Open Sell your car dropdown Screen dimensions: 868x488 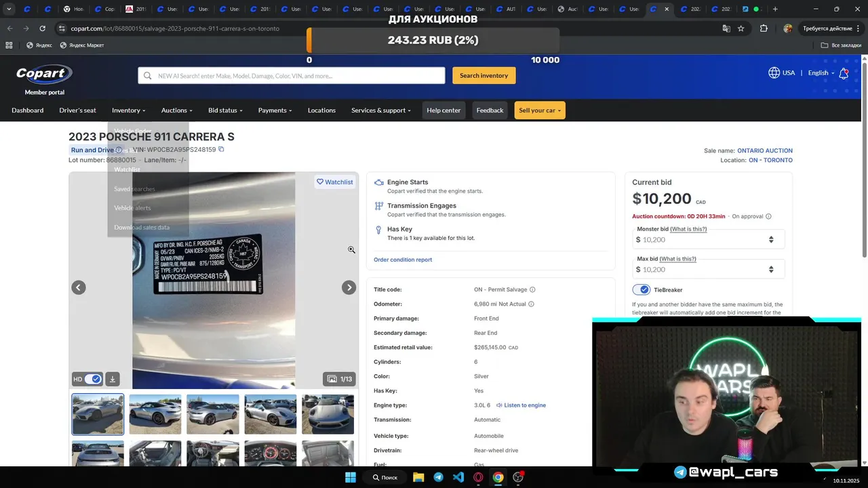(x=540, y=110)
